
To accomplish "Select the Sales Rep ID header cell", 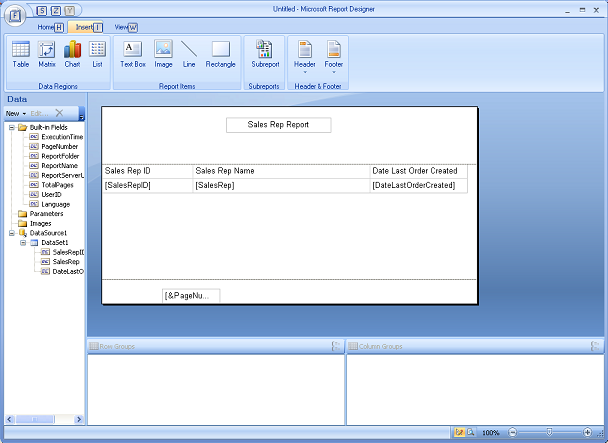I will (x=148, y=171).
